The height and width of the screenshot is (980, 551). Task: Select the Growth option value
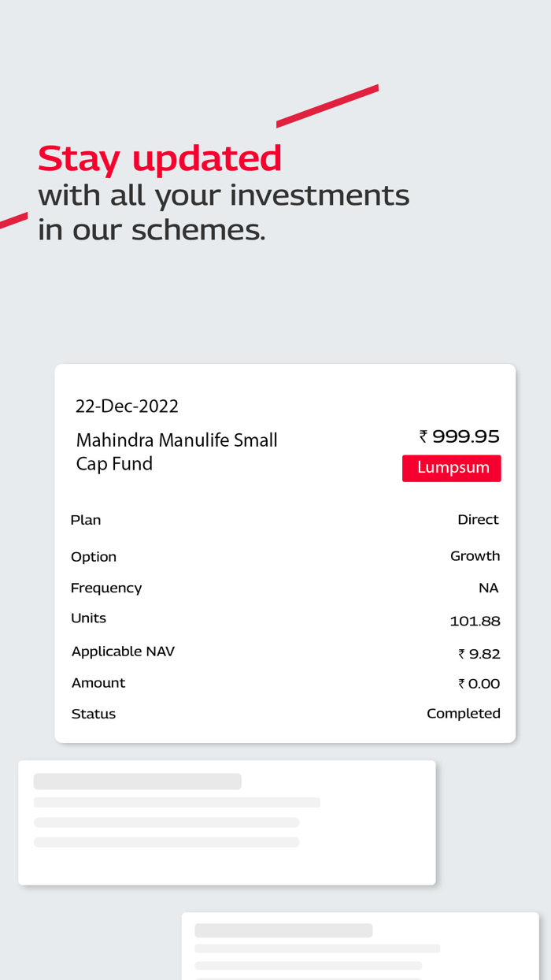tap(475, 555)
